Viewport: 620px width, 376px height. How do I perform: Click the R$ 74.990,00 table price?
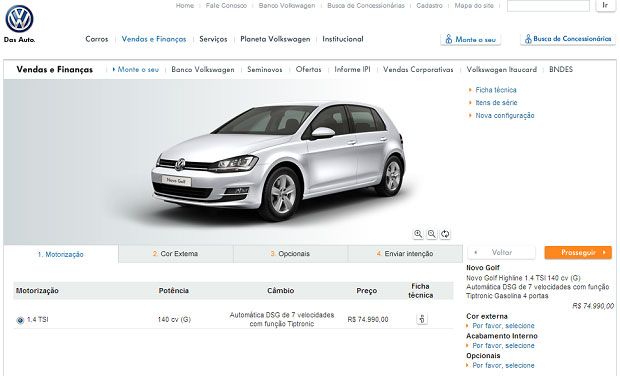[x=368, y=319]
